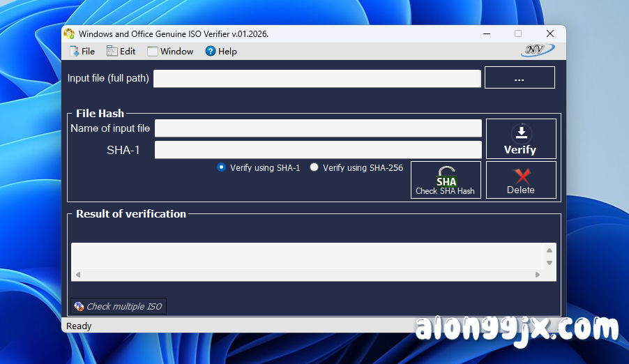The width and height of the screenshot is (629, 364).
Task: Select Verify using SHA-256 option
Action: (x=356, y=168)
